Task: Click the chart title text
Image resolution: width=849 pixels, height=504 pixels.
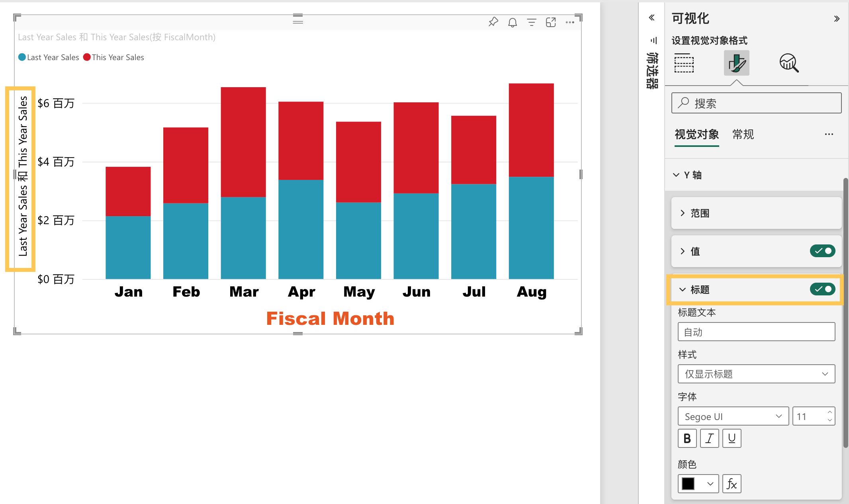Action: 117,37
